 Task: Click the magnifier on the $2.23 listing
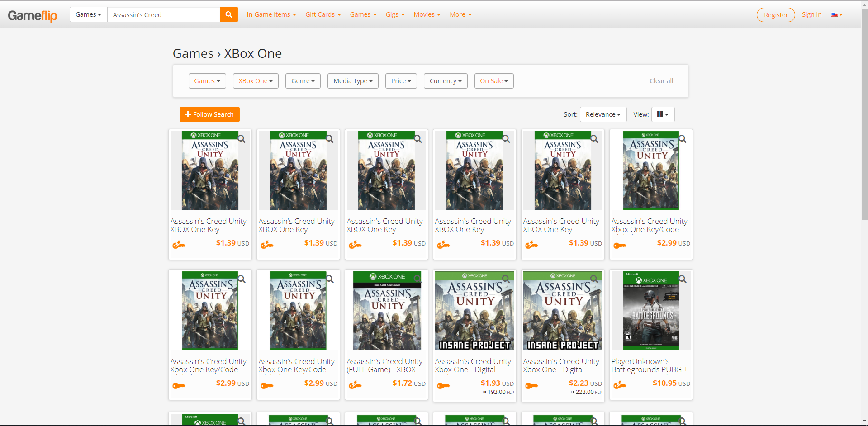tap(594, 279)
